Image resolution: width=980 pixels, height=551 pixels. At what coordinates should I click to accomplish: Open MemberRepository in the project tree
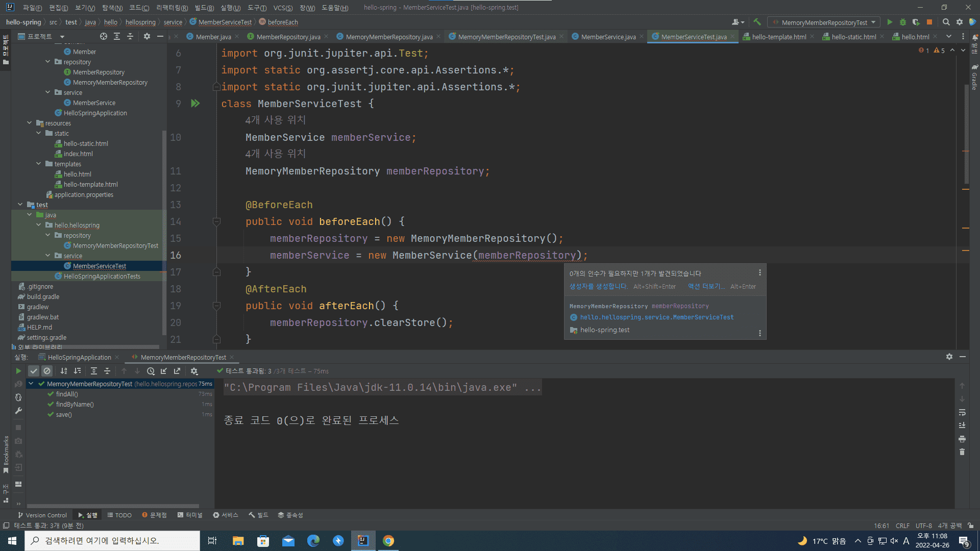point(99,72)
